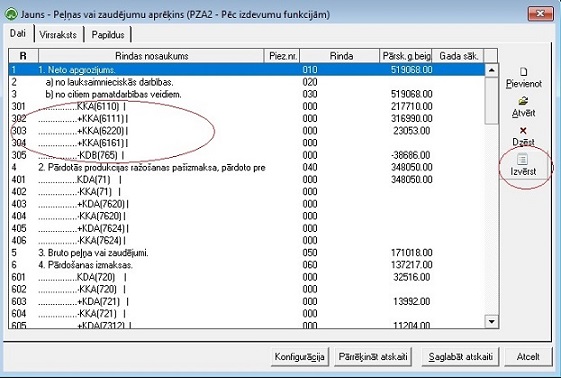Click the Izvērst expand list icon
Screen dimensions: 561x378
(523, 159)
